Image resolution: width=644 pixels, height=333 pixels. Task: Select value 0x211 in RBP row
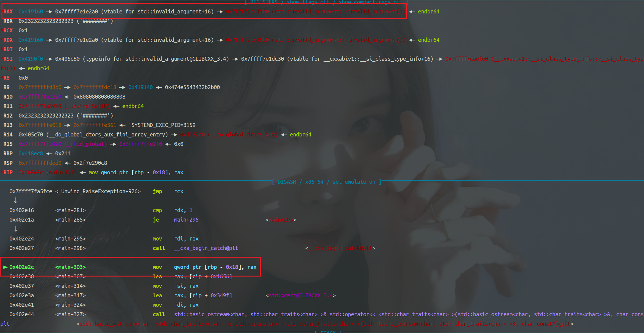(x=63, y=154)
